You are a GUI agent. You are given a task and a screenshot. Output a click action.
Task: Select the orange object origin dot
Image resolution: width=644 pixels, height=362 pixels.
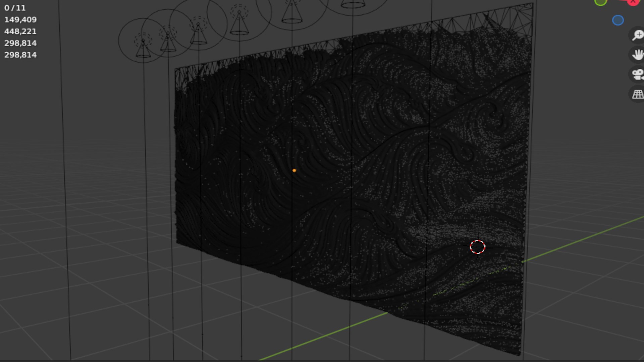coord(294,171)
